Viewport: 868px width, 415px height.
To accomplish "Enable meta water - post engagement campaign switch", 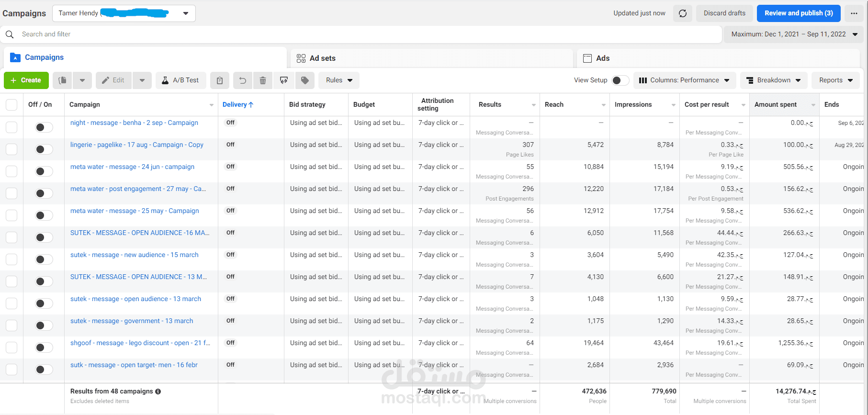I will point(44,193).
